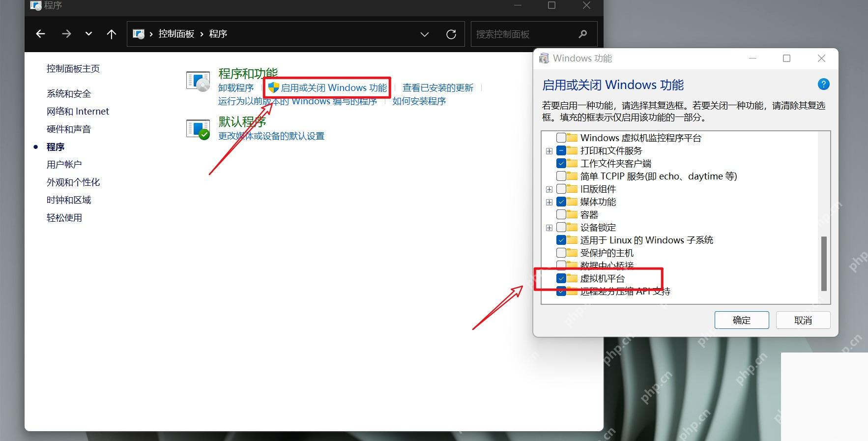868x441 pixels.
Task: Maximize the Windows 功能 dialog
Action: 786,59
